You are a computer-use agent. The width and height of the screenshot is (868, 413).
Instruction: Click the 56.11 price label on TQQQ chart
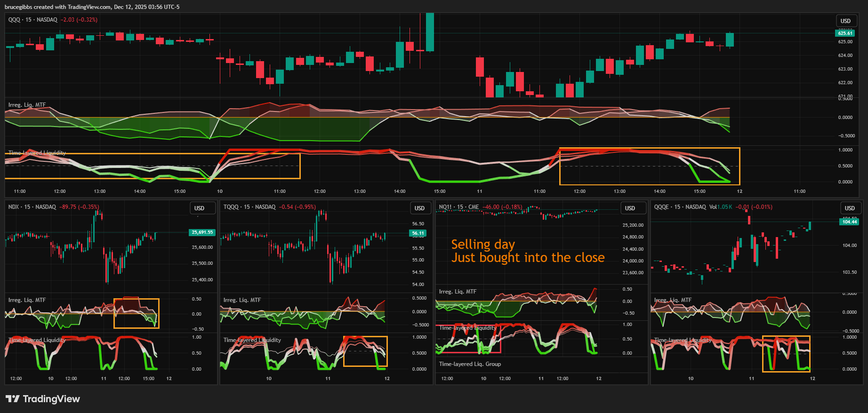(x=418, y=233)
